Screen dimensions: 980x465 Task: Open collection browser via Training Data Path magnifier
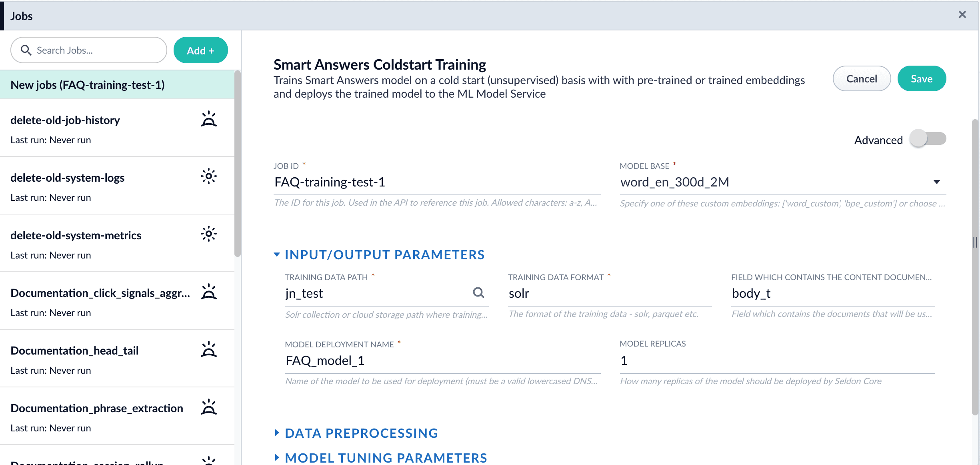pos(478,293)
